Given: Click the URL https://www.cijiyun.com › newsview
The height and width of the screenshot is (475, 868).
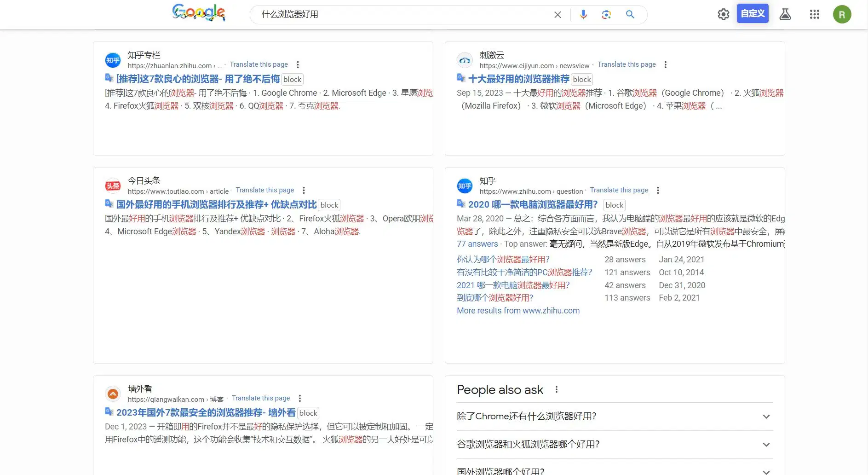Looking at the screenshot, I should click(x=535, y=66).
